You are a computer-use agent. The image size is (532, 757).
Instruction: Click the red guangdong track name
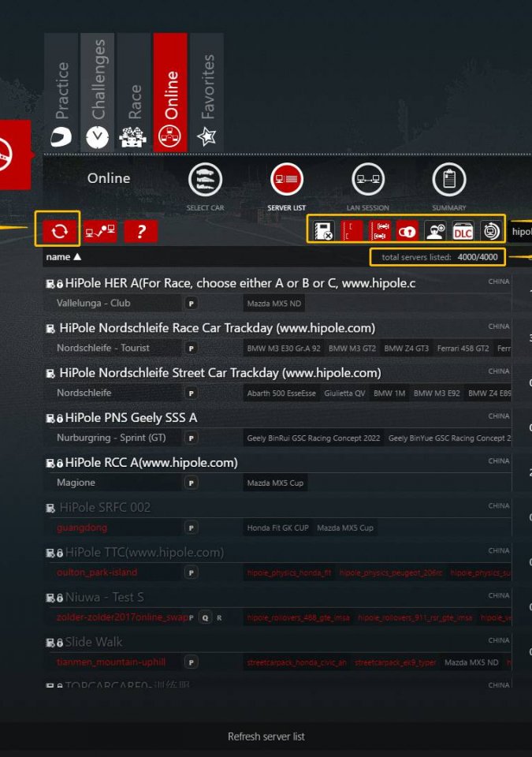(x=82, y=528)
